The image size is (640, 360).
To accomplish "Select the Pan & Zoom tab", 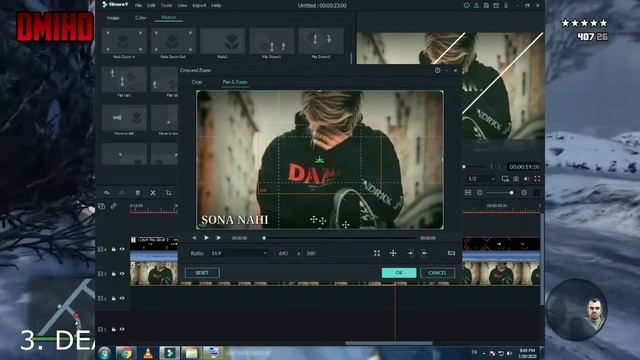I will point(235,82).
